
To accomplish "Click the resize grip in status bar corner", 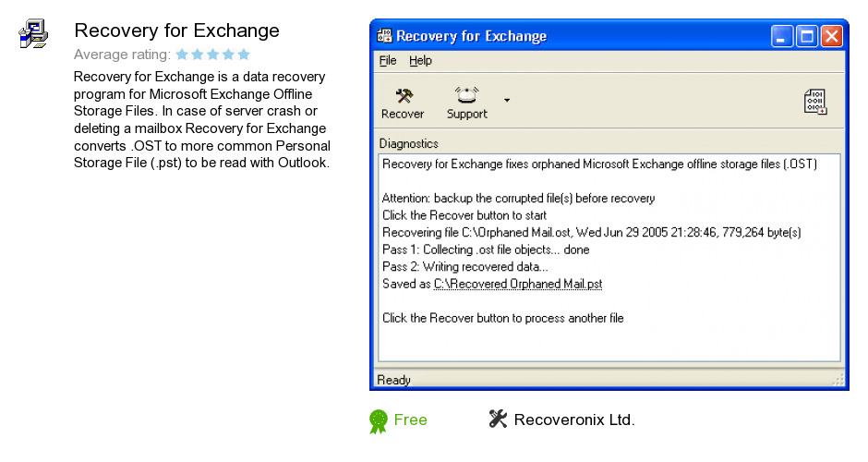I will coord(838,380).
